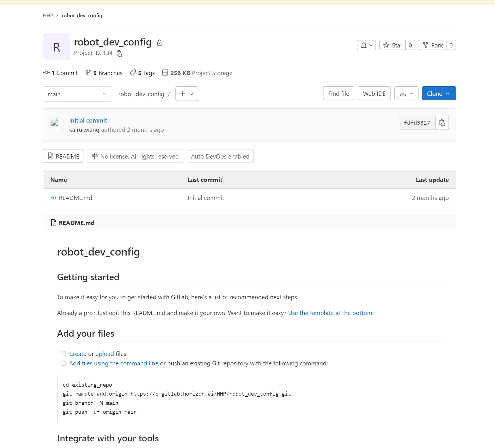The width and height of the screenshot is (495, 448).
Task: Click the Star button
Action: pyautogui.click(x=393, y=45)
